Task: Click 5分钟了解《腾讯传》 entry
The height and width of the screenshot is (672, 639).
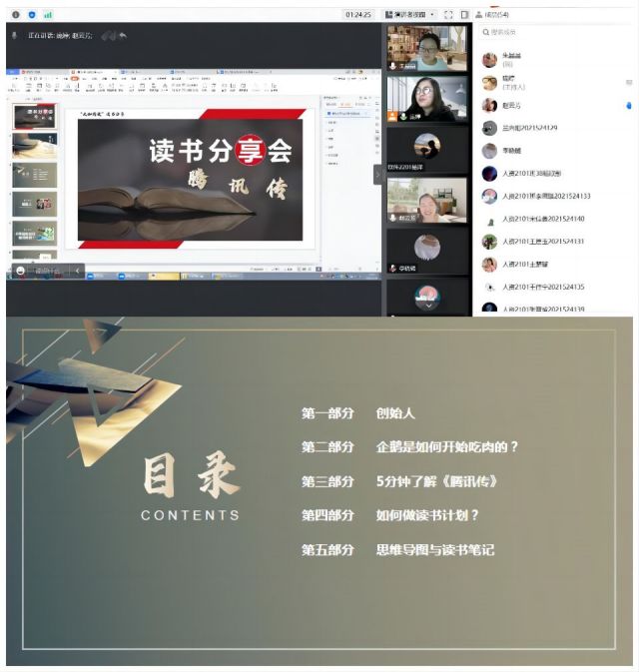Action: coord(436,481)
